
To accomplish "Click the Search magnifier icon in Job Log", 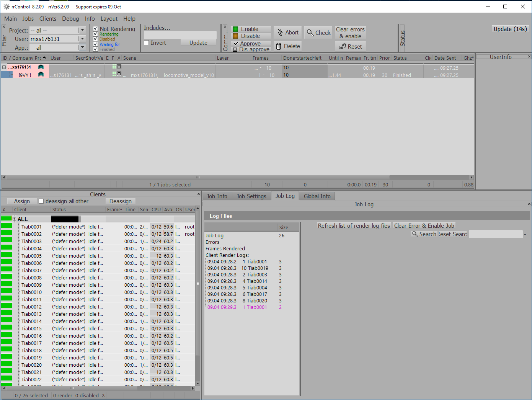I will coord(415,234).
